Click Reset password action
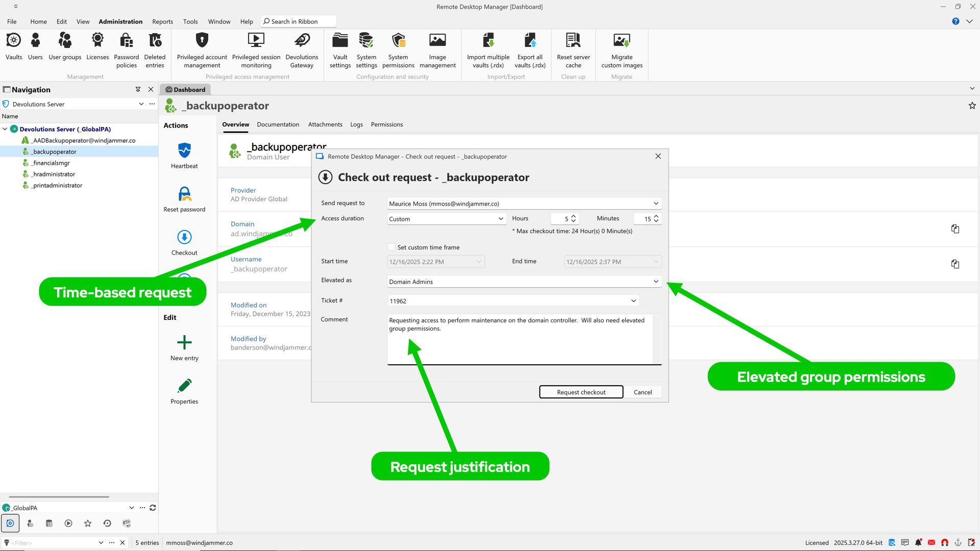Image resolution: width=980 pixels, height=551 pixels. pos(184,199)
